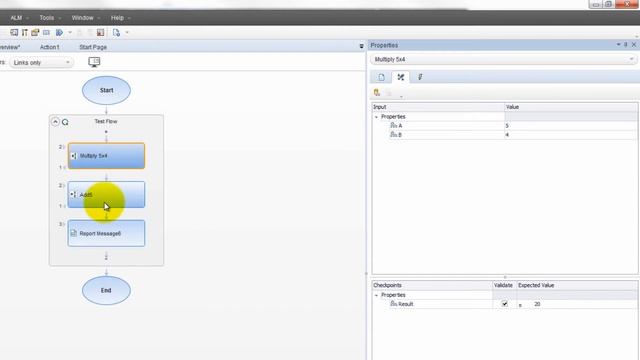Open the document tab list arrow at tab strip end
The image size is (640, 360).
click(361, 46)
